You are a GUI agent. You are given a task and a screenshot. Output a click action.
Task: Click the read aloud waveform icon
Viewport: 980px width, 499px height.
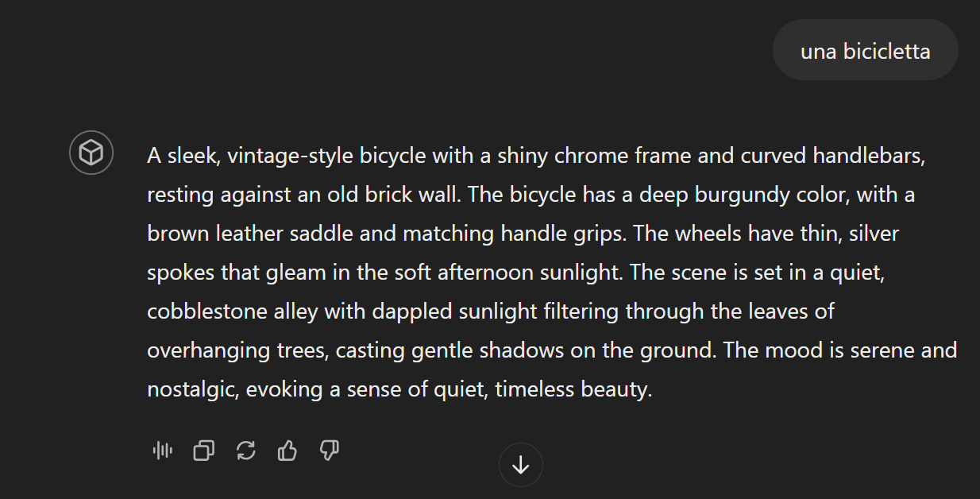click(x=162, y=451)
